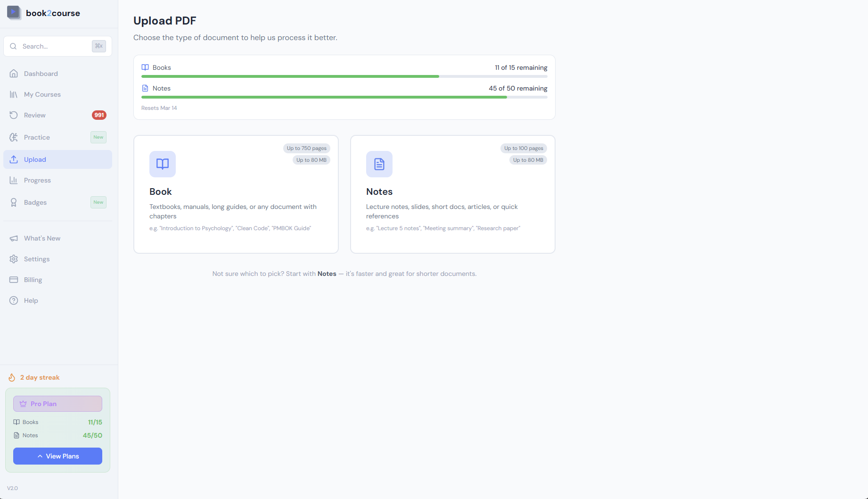The height and width of the screenshot is (499, 868).
Task: Select the Notes upload card
Action: tap(452, 194)
